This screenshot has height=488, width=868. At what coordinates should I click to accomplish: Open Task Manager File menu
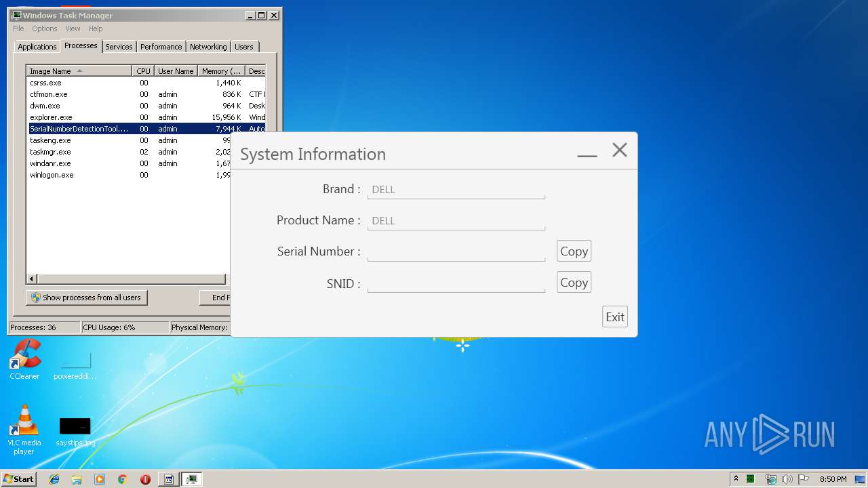18,28
